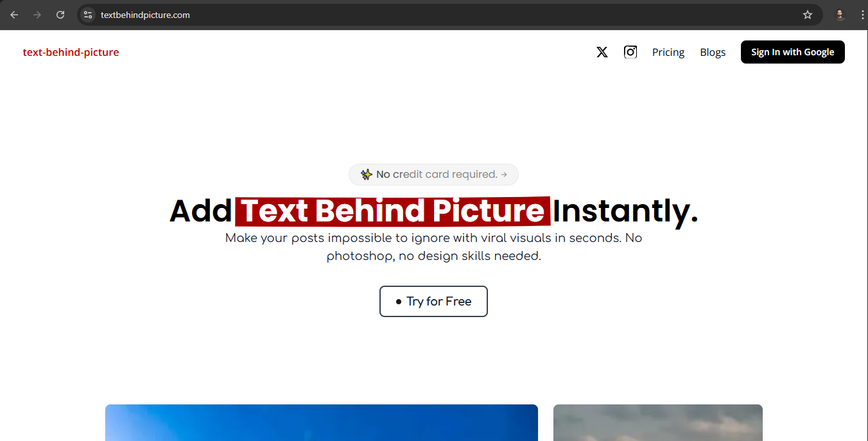Navigate to the Pricing page
Screen dimensions: 868x441
pos(668,52)
